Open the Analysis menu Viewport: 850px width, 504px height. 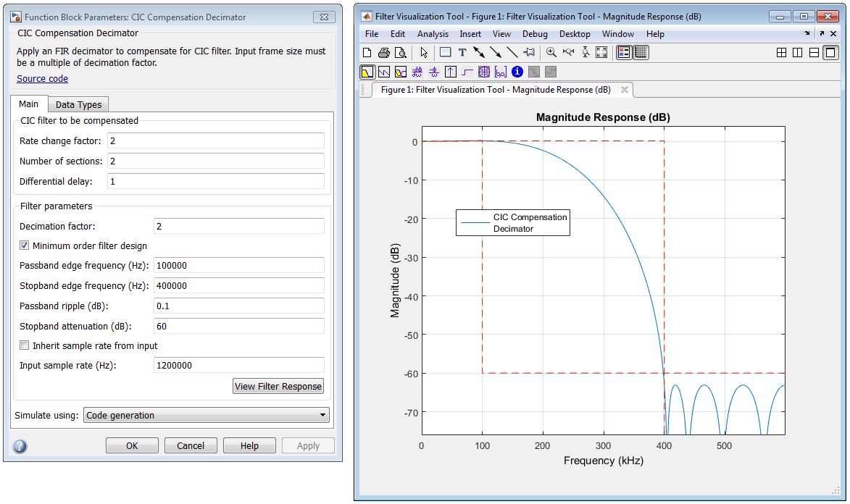(x=433, y=33)
